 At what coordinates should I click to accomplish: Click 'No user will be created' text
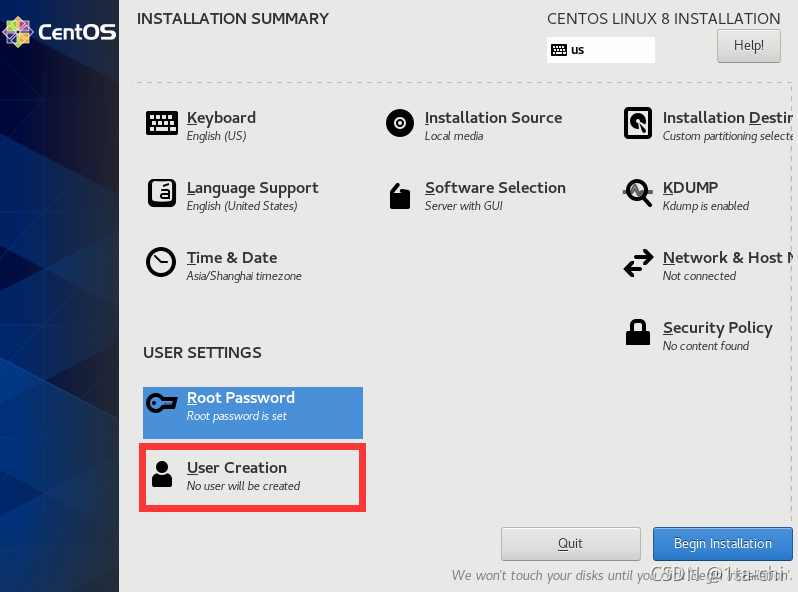(x=243, y=486)
